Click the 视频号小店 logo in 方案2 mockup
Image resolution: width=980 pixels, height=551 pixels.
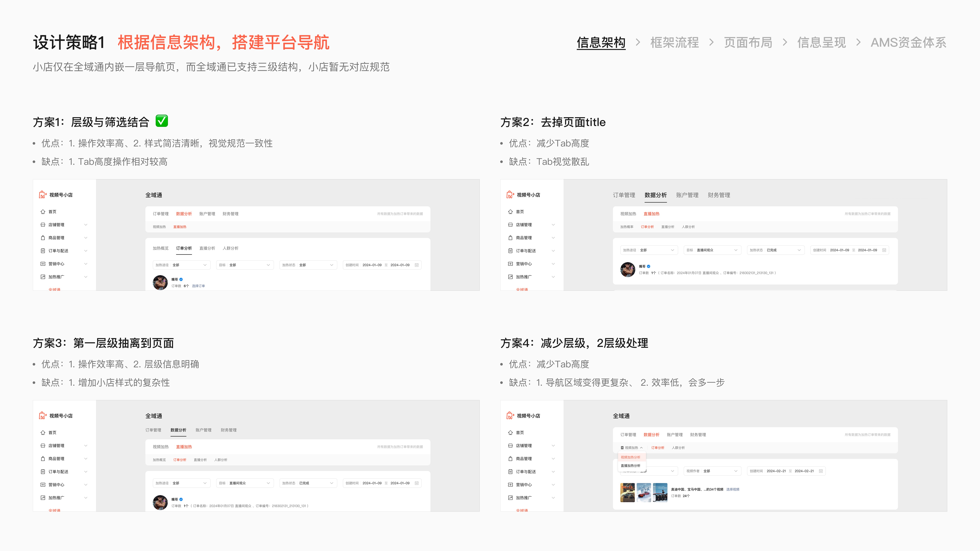pos(510,195)
